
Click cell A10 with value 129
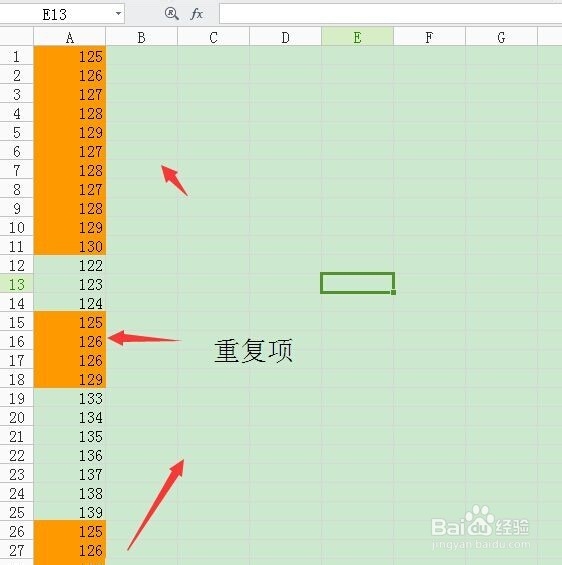(x=70, y=227)
